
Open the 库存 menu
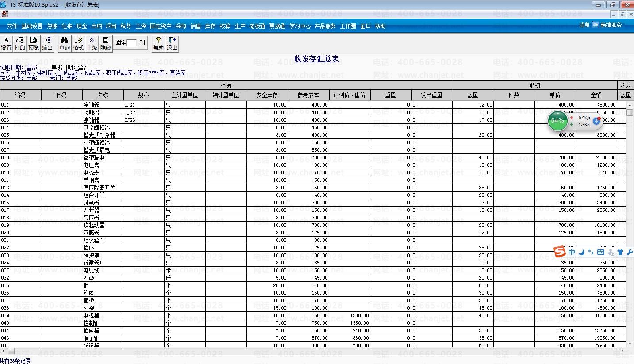coord(210,26)
